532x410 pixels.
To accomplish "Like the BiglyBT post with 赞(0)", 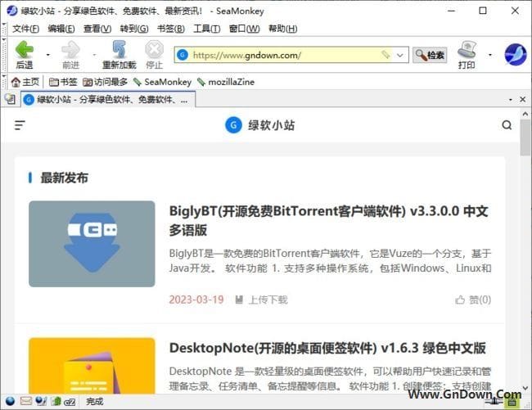I will (473, 300).
